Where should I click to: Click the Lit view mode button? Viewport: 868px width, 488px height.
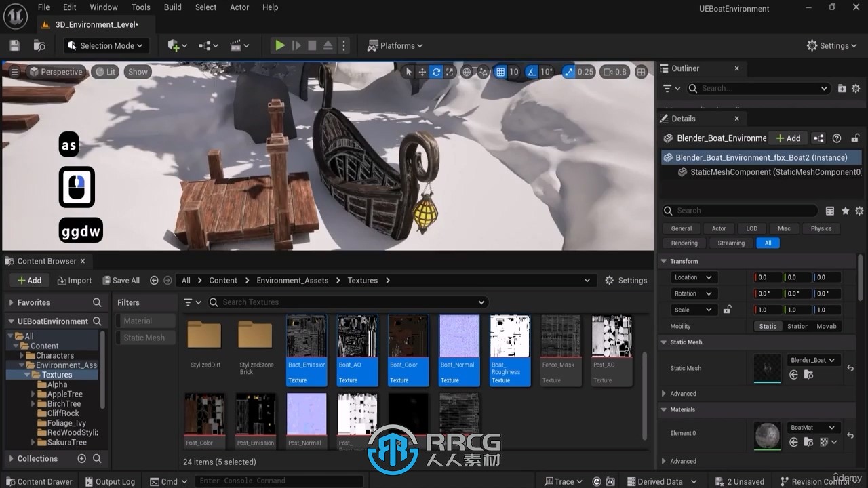[x=105, y=72]
